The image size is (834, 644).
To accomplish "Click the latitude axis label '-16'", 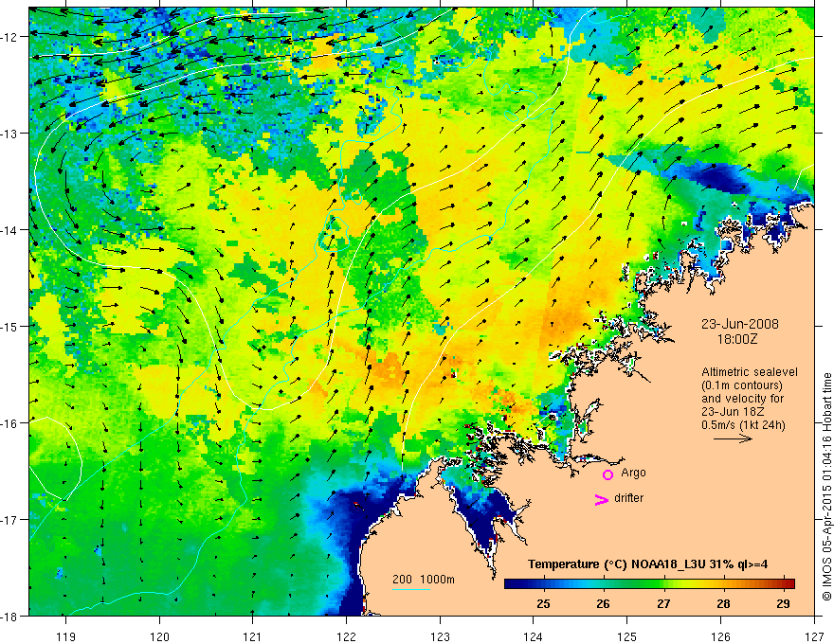I will click(x=10, y=423).
